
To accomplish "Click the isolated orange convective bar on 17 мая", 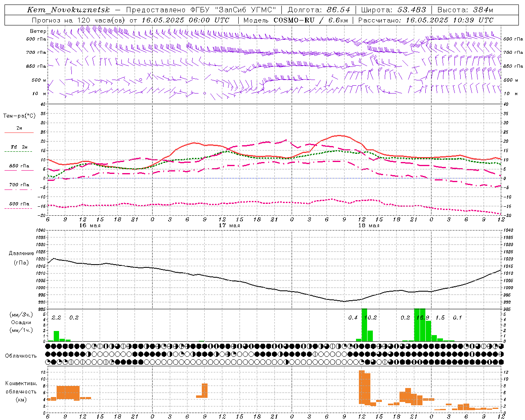I will pyautogui.click(x=205, y=390).
